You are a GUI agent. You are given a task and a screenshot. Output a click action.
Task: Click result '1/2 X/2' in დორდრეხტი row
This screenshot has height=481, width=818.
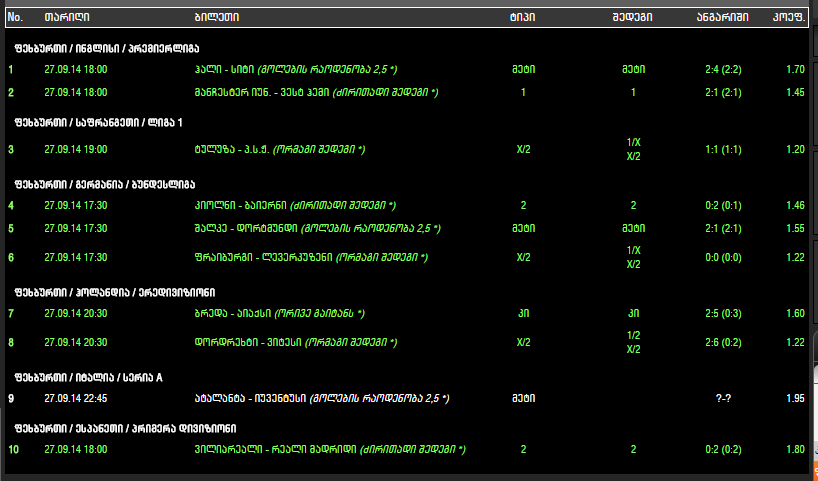click(633, 343)
